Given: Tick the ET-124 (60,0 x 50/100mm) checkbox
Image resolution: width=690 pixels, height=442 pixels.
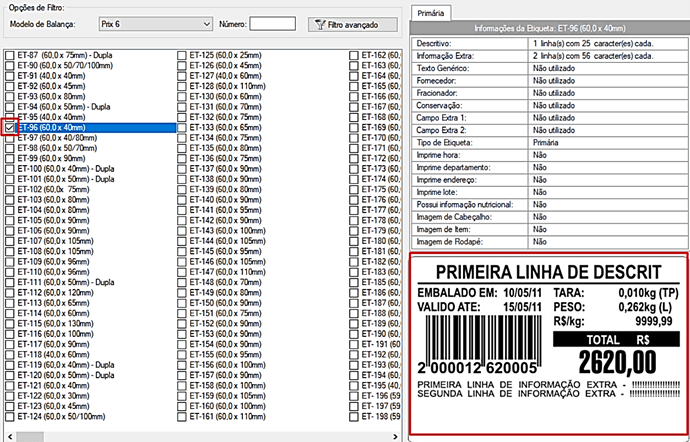Looking at the screenshot, I should coord(9,417).
